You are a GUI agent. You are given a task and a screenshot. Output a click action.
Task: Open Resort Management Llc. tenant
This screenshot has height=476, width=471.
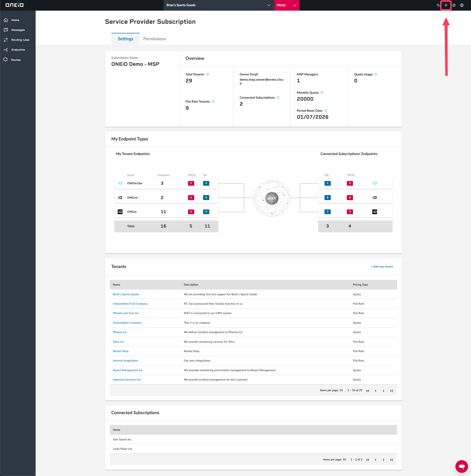pyautogui.click(x=128, y=370)
